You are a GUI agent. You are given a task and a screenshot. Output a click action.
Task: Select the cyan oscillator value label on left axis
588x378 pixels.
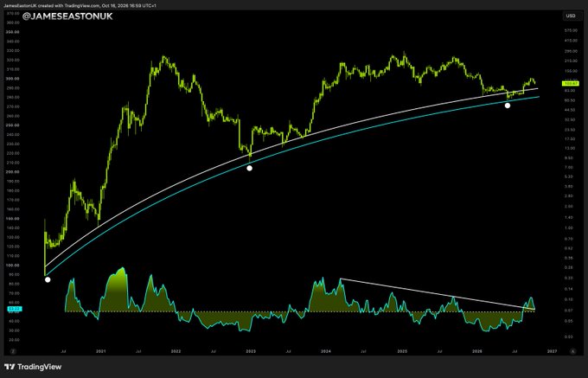[x=15, y=309]
